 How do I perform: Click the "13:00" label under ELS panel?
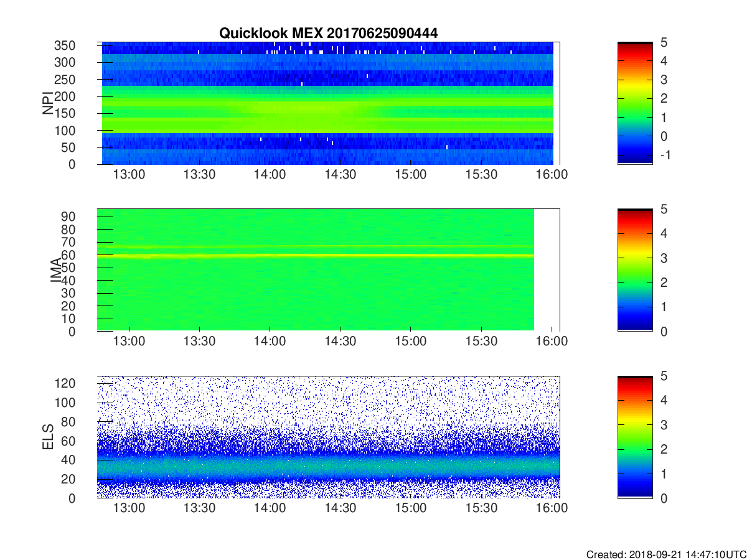(x=129, y=508)
